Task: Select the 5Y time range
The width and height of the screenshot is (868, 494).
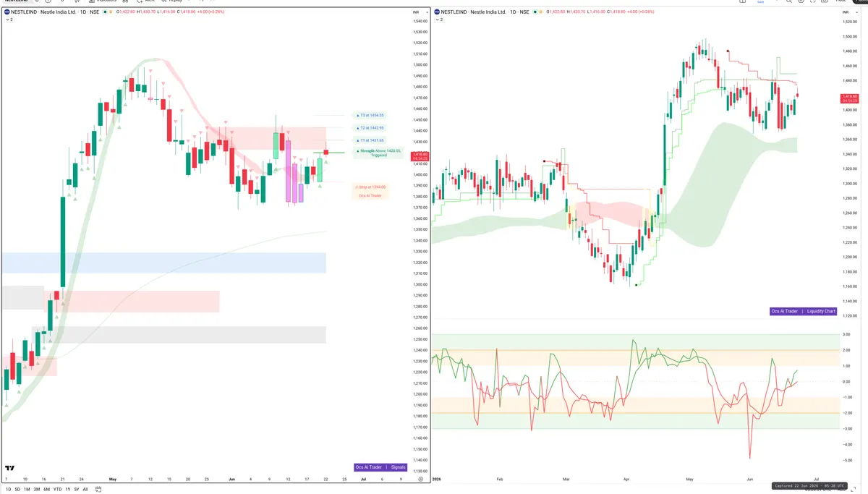Action: click(x=76, y=489)
